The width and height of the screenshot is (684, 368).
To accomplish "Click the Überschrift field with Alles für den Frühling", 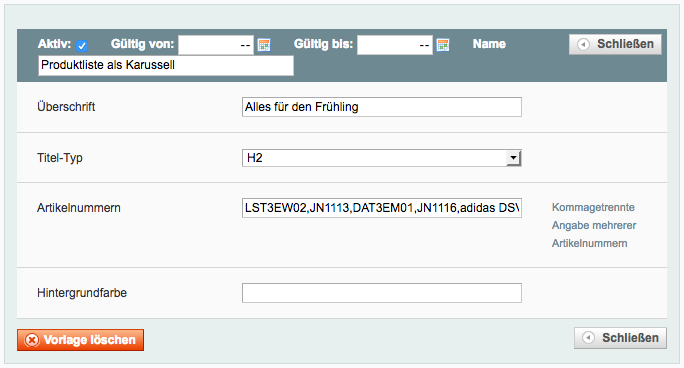I will click(382, 107).
